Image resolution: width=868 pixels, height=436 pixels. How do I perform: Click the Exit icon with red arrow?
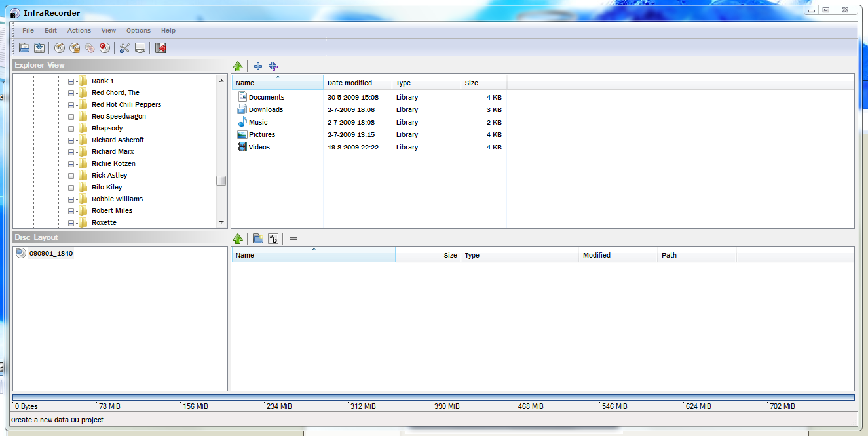160,47
